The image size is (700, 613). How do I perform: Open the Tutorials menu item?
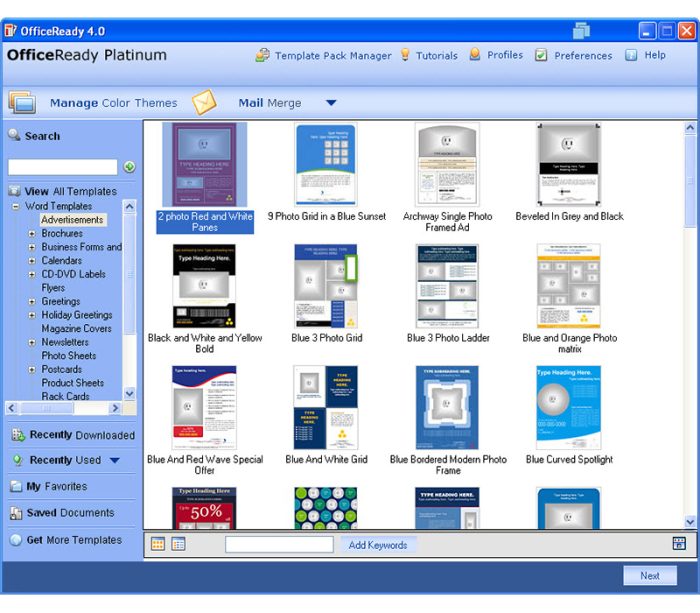click(x=437, y=55)
